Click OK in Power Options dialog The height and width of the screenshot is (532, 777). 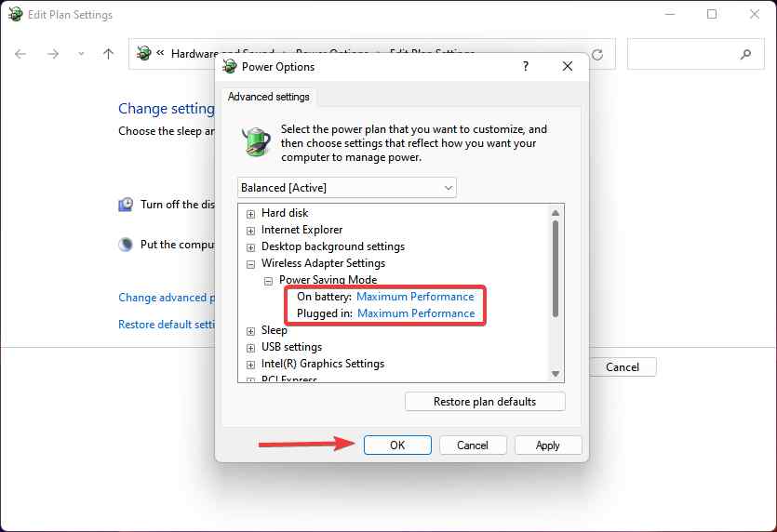pyautogui.click(x=397, y=446)
